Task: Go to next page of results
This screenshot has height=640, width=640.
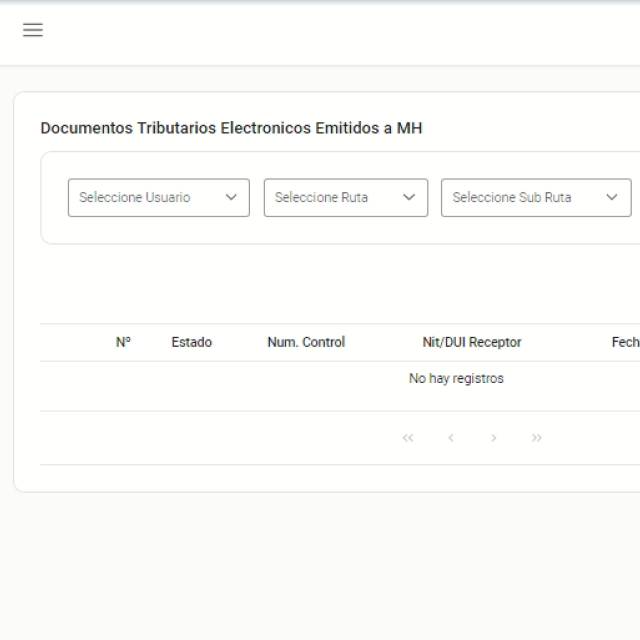Action: pyautogui.click(x=494, y=438)
